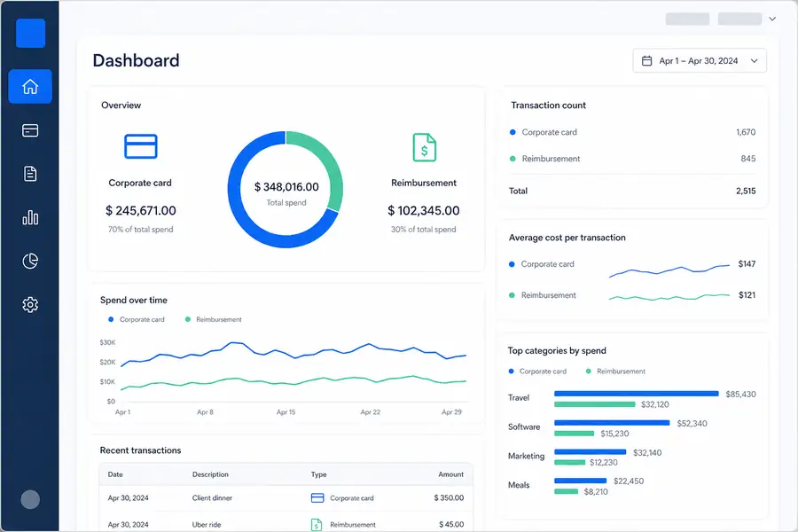The width and height of the screenshot is (798, 532).
Task: Click the Corporate card count 1,670
Action: (746, 132)
